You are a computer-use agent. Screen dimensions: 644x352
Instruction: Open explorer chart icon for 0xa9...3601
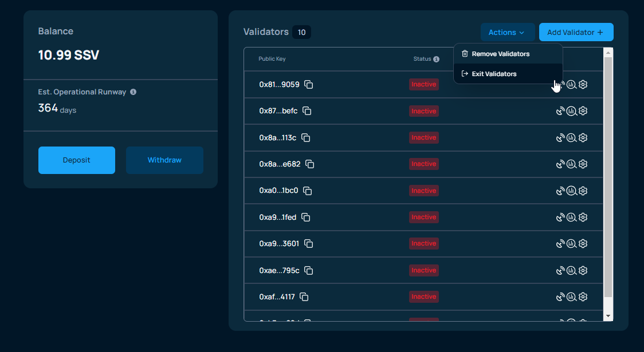pos(571,244)
